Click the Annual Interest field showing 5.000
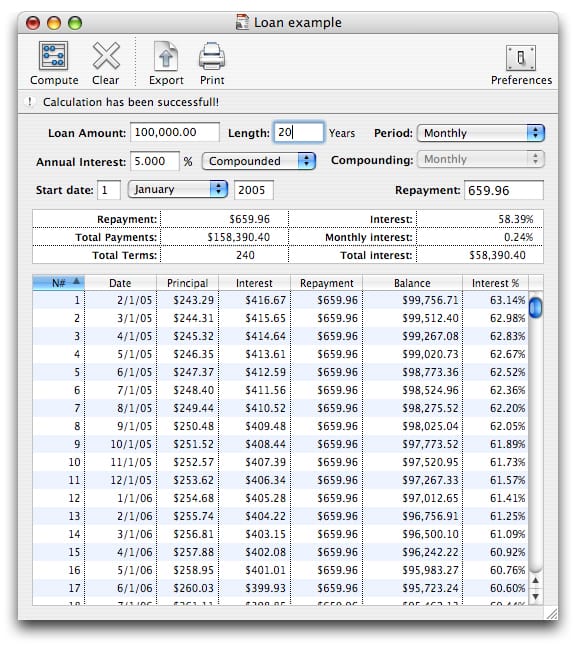The height and width of the screenshot is (648, 581). [x=155, y=161]
